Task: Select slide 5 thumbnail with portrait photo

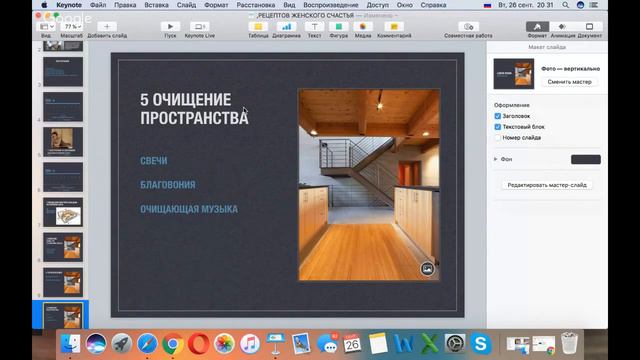Action: coord(63,142)
